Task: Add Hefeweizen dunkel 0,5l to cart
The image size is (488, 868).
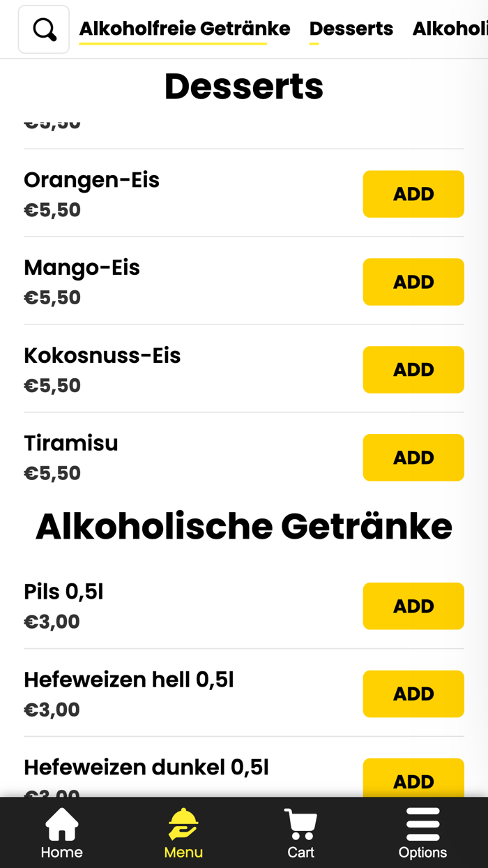Action: pos(413,780)
